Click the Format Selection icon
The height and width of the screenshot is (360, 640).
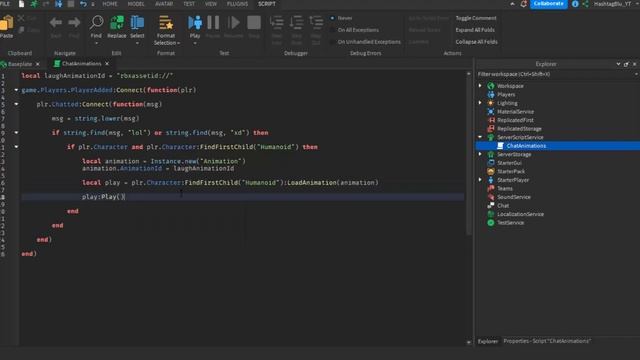[166, 23]
